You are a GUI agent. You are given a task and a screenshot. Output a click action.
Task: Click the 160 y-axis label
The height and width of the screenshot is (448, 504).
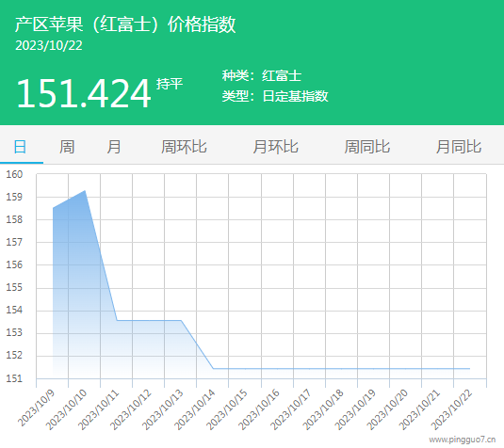click(14, 174)
